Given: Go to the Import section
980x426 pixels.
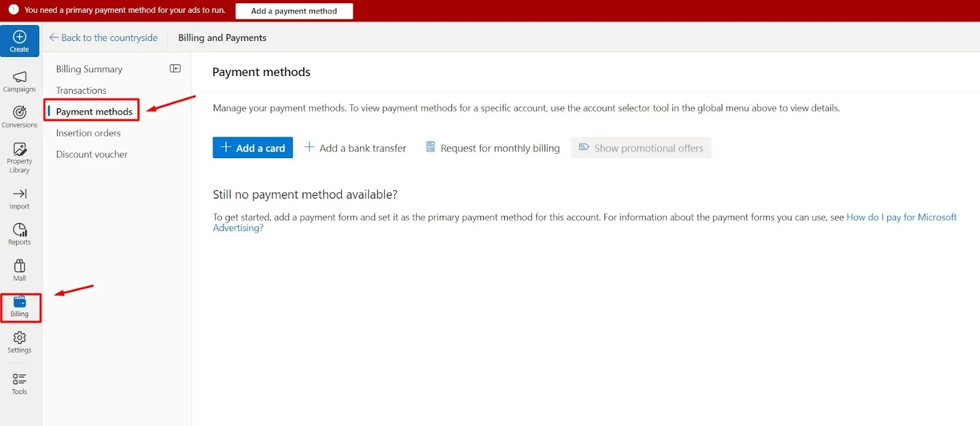Looking at the screenshot, I should (20, 199).
